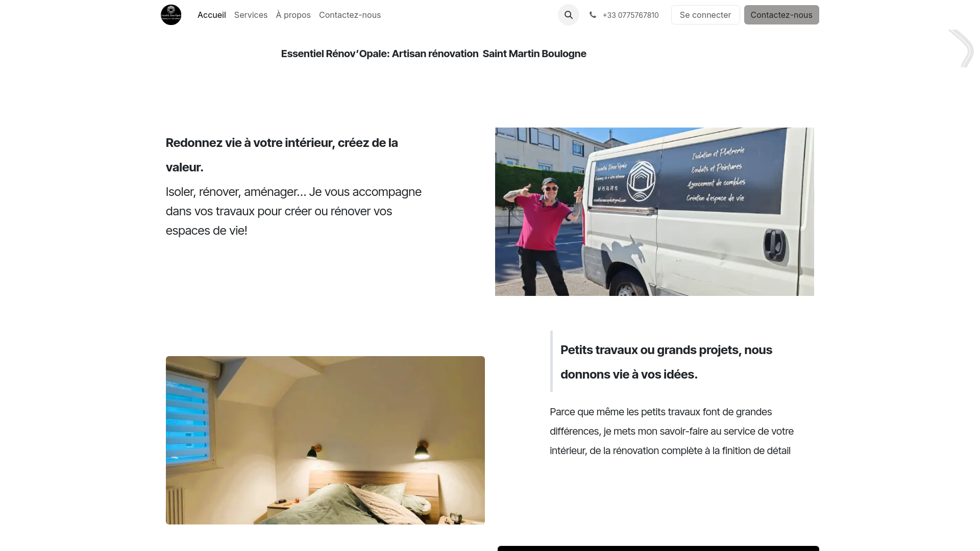Open the Accueil menu item
Viewport: 980px width, 551px height.
(212, 15)
